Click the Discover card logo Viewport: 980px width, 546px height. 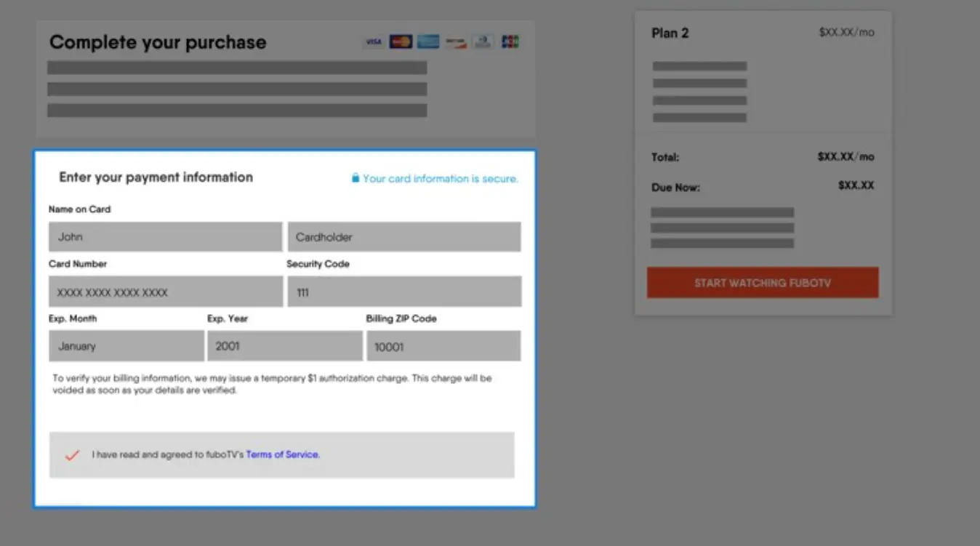456,42
